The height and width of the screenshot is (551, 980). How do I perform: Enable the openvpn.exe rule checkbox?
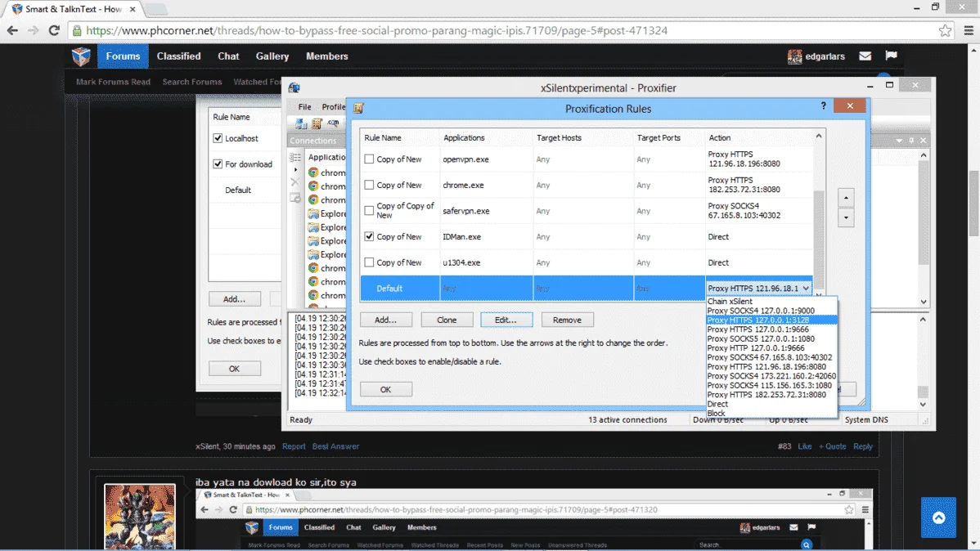pyautogui.click(x=370, y=159)
